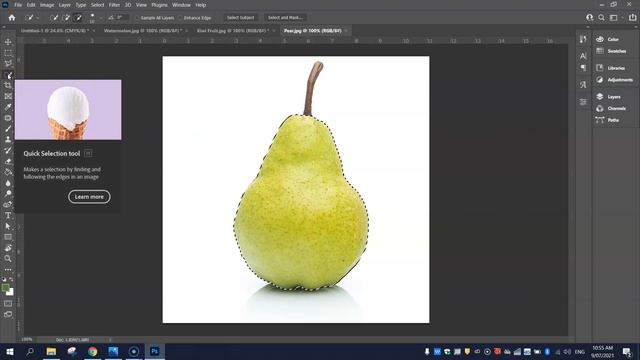The width and height of the screenshot is (640, 360).
Task: Select the Move tool
Action: (x=8, y=42)
